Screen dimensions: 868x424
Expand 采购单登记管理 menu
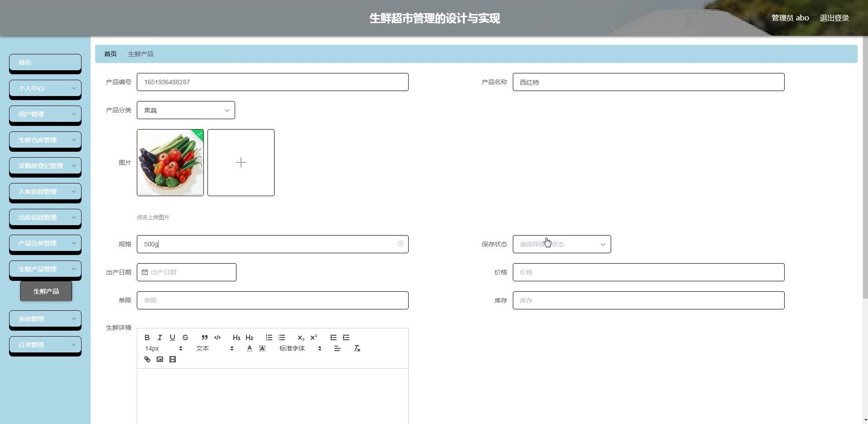point(45,166)
